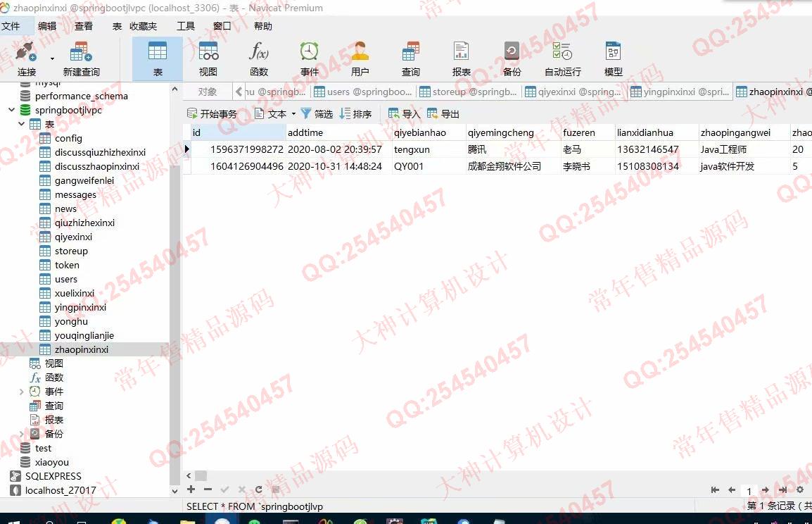Select the token table
This screenshot has height=524, width=812.
coord(67,266)
